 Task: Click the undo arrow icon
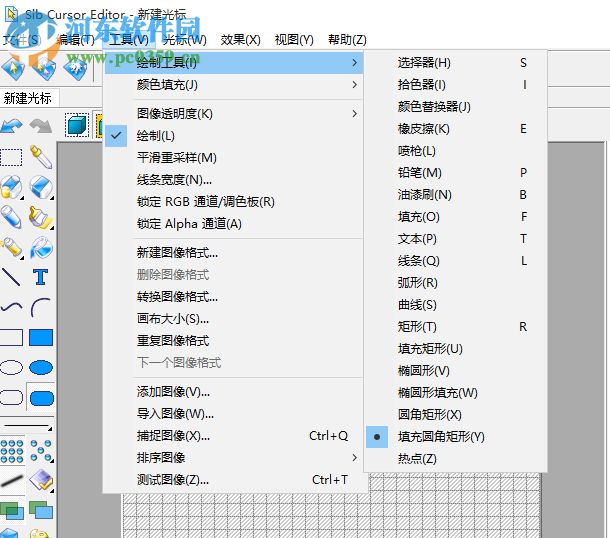12,126
